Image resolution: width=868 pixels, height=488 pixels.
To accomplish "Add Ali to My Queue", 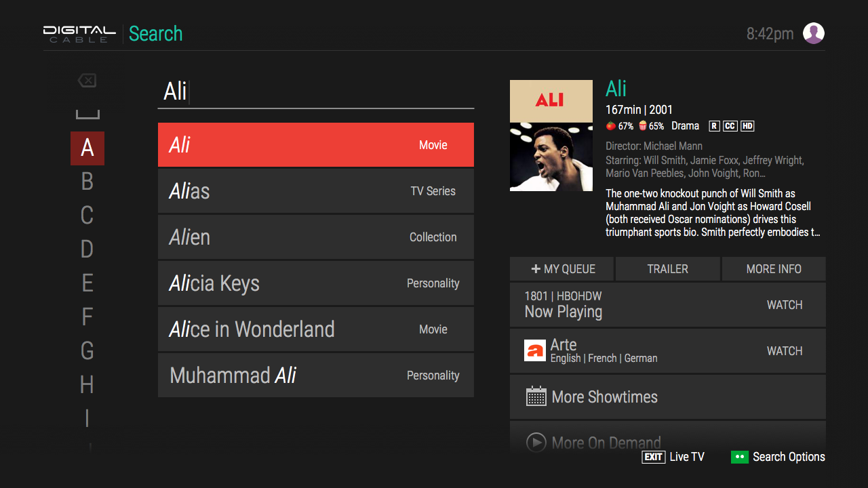I will click(x=562, y=269).
